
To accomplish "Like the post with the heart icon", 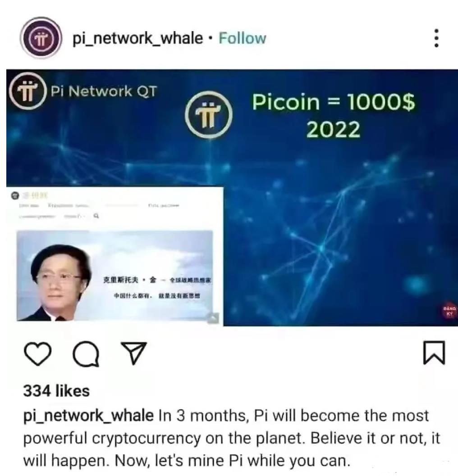I will tap(37, 354).
